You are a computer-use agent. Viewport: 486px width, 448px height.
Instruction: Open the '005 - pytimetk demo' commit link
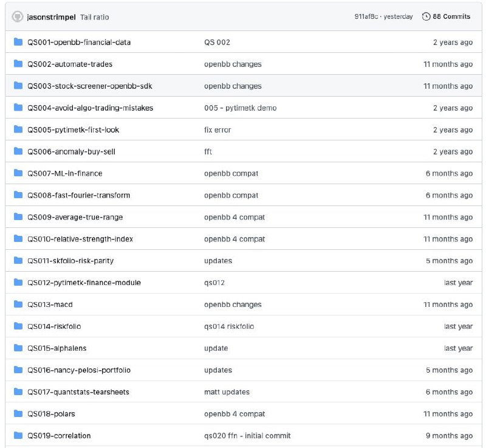click(x=240, y=108)
